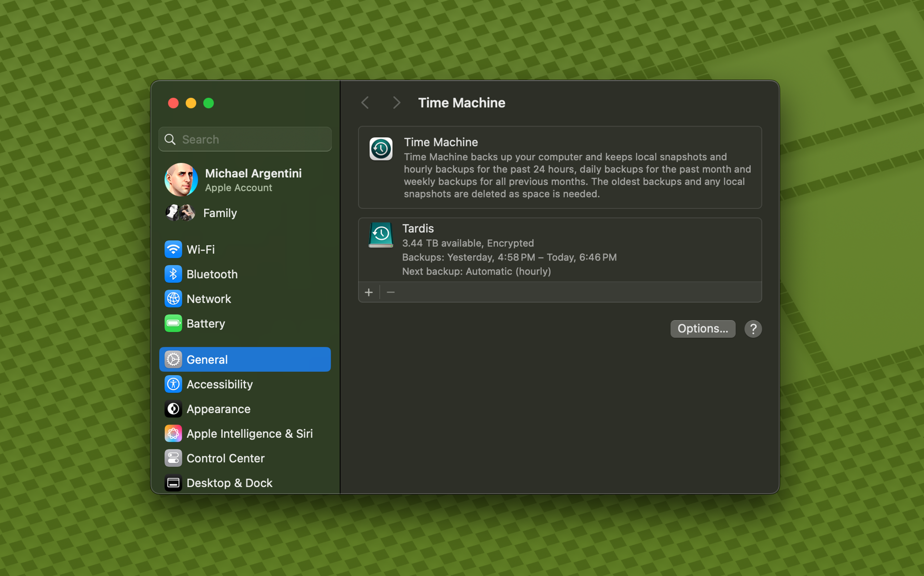Select Network in the sidebar
The width and height of the screenshot is (924, 576).
(245, 299)
